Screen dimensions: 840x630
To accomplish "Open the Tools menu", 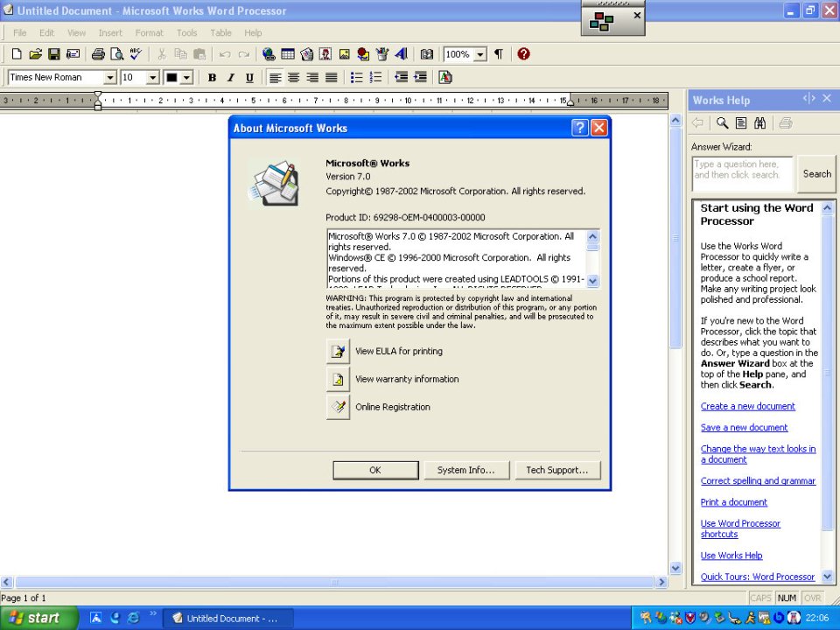I will (186, 33).
